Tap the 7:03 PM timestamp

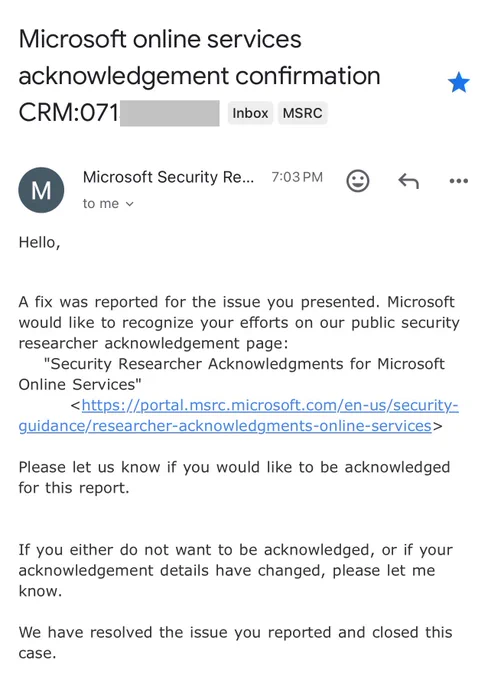tap(297, 177)
